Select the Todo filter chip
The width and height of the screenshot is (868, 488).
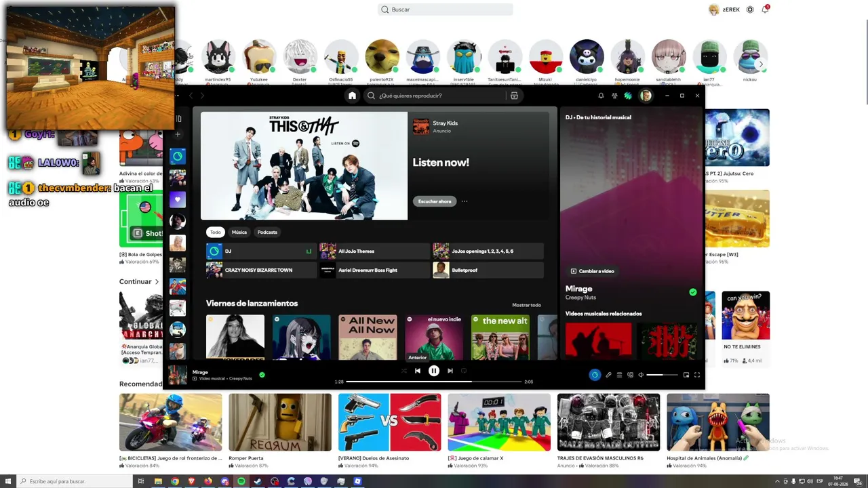pyautogui.click(x=215, y=232)
